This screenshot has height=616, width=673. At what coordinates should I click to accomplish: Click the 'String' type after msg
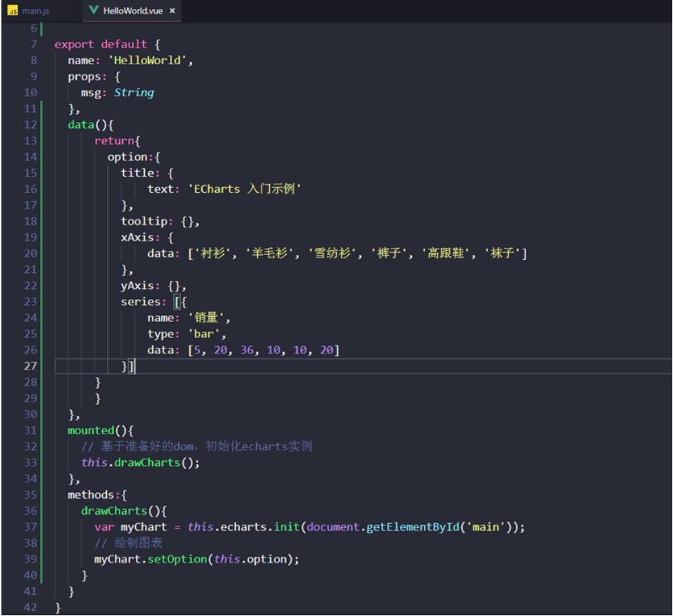point(134,93)
